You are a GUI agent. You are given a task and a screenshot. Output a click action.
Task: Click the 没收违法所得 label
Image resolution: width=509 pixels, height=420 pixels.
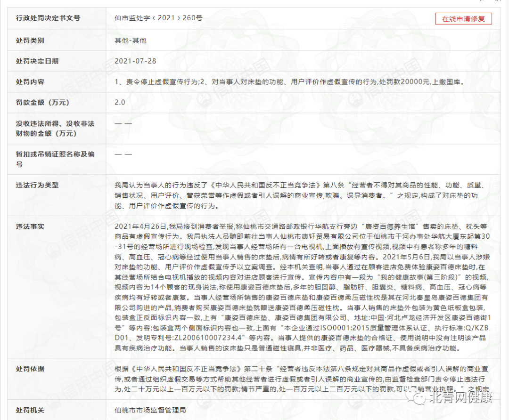pos(55,129)
